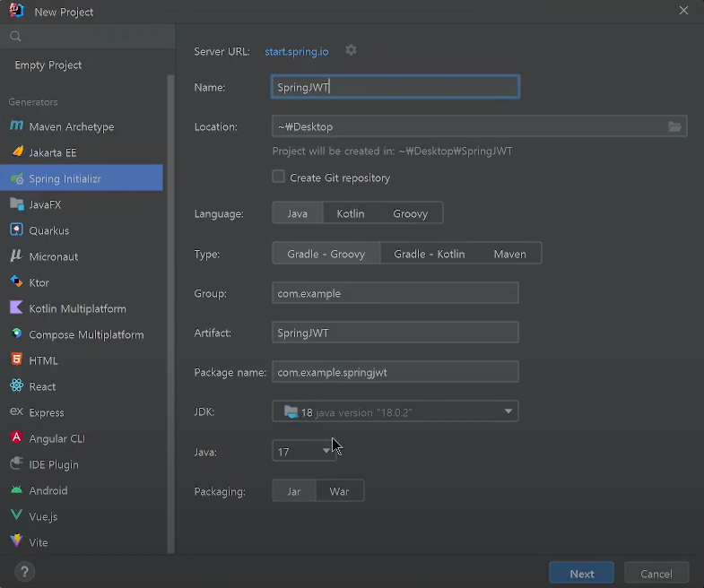The width and height of the screenshot is (704, 588).
Task: Choose Gradle - Groovy build type
Action: pos(326,254)
